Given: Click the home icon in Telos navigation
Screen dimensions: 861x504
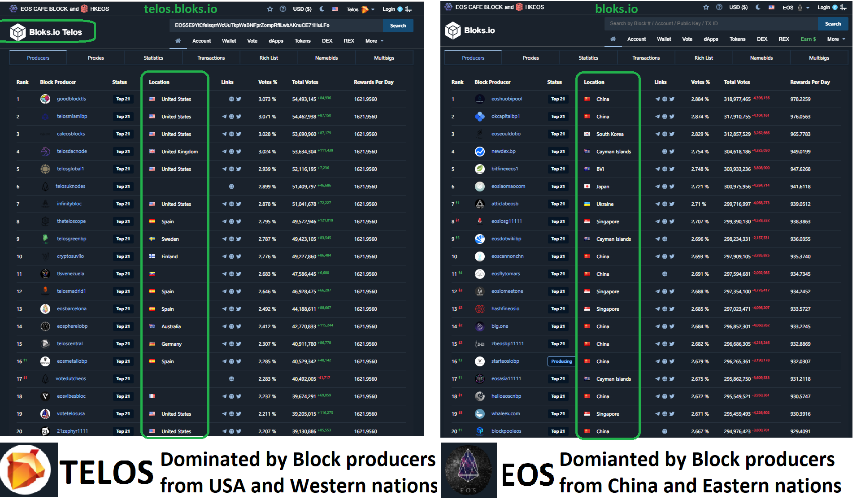Looking at the screenshot, I should pos(178,41).
